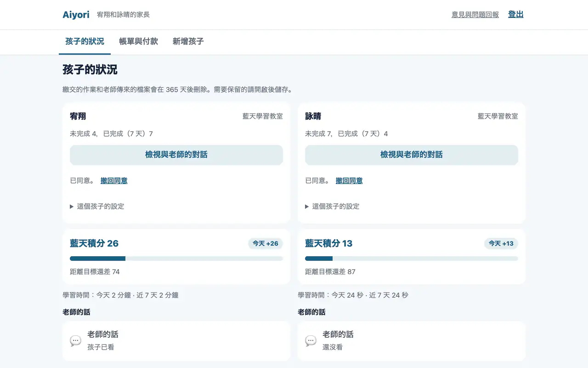Viewport: 588px width, 368px height.
Task: Expand 這個孩子的設定 for 宥翔
Action: pos(97,207)
